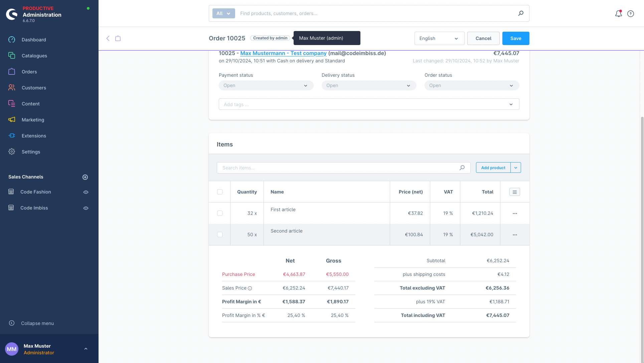Click the Customers icon in sidebar

(12, 87)
